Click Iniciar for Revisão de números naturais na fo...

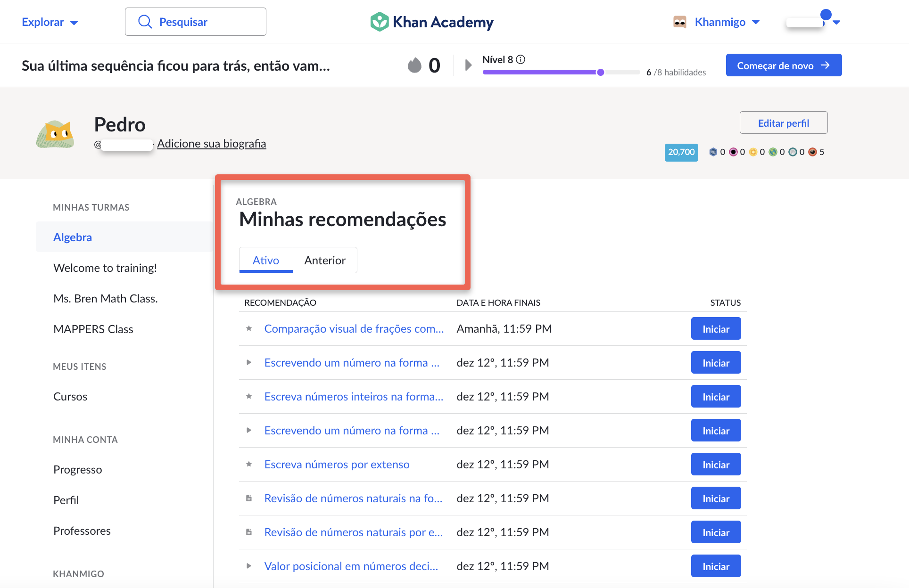point(716,498)
